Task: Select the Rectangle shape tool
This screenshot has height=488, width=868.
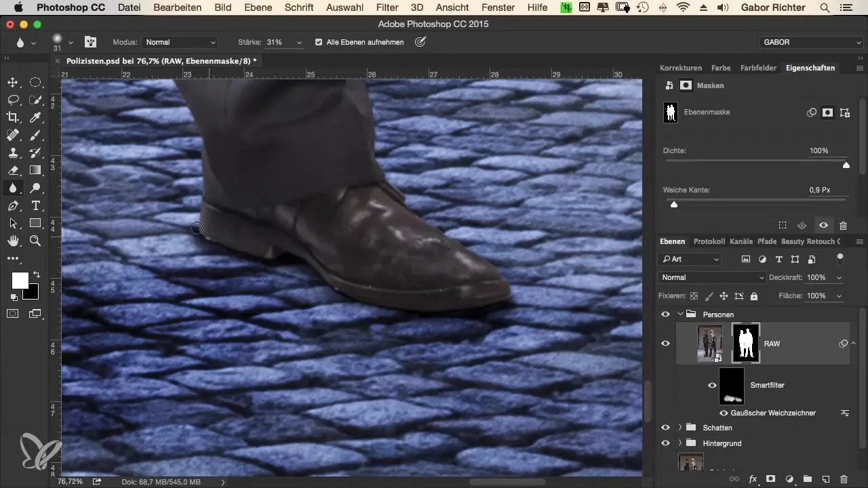Action: coord(35,223)
